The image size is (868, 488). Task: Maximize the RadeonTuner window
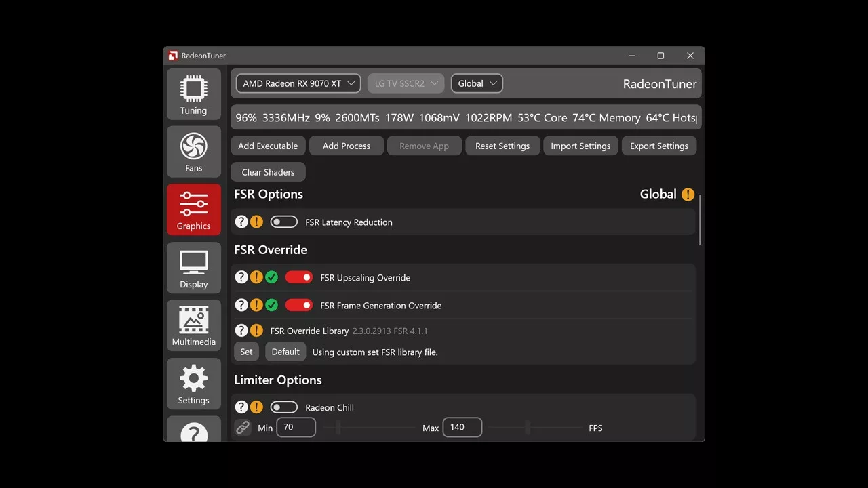660,56
